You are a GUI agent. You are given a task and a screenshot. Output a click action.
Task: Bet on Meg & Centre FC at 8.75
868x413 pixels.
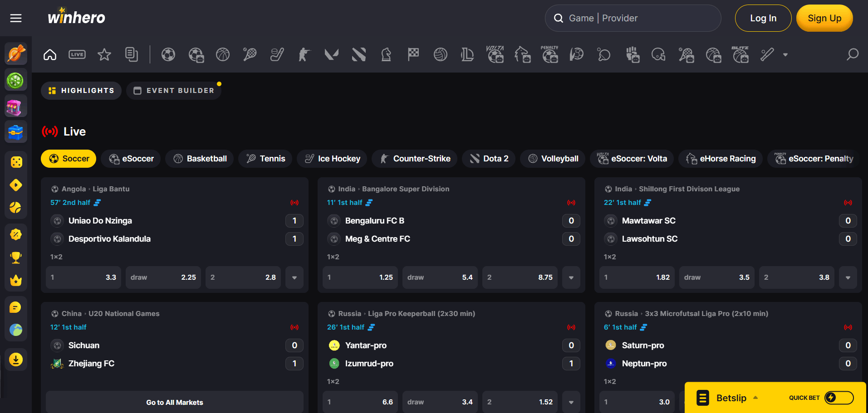[x=520, y=277]
